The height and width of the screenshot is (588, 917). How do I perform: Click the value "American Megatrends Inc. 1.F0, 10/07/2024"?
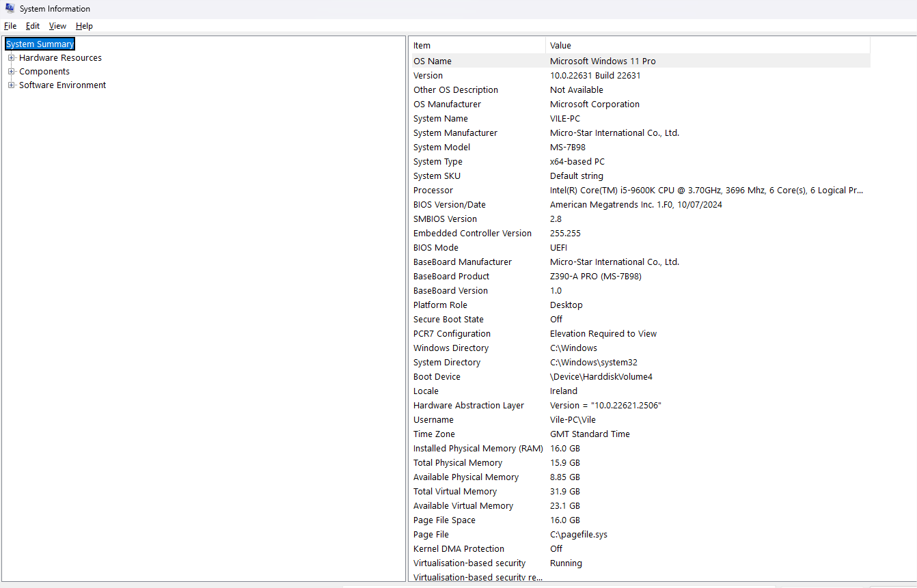pyautogui.click(x=636, y=205)
